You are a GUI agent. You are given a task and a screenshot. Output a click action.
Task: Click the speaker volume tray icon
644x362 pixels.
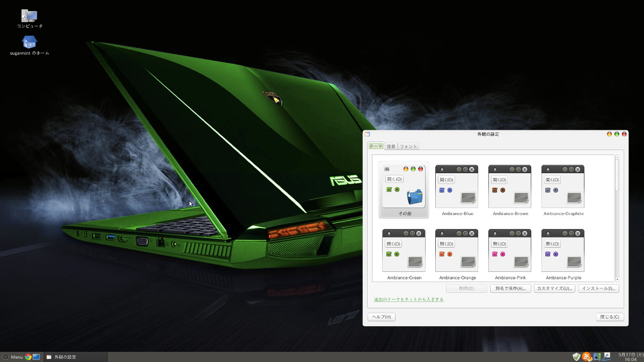click(598, 357)
